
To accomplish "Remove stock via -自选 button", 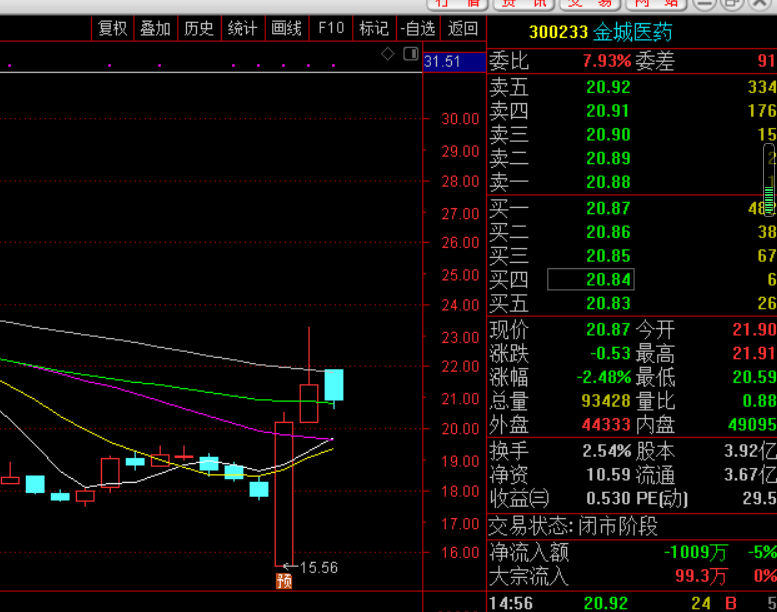I will coord(417,29).
